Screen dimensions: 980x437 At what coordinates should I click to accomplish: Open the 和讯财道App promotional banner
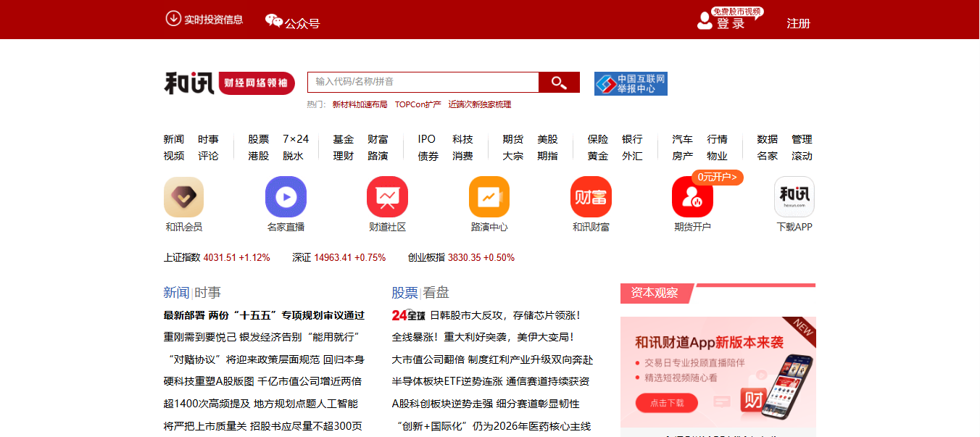pyautogui.click(x=718, y=373)
